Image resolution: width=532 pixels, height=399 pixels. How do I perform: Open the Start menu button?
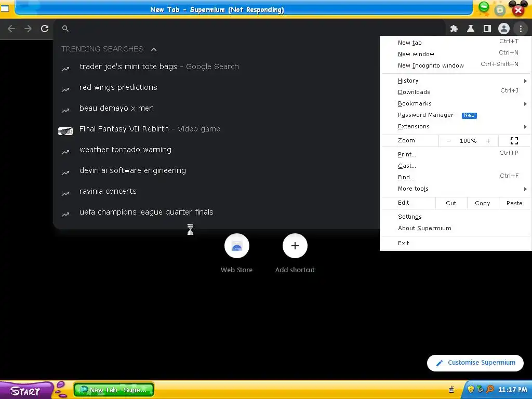25,391
